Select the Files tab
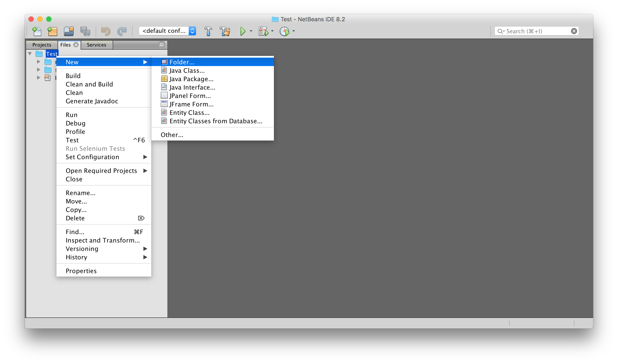 coord(65,45)
